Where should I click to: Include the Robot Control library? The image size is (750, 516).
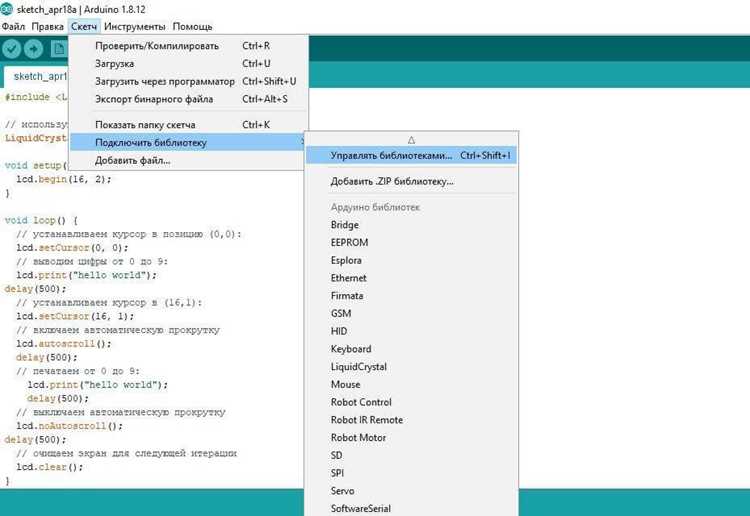(411, 402)
